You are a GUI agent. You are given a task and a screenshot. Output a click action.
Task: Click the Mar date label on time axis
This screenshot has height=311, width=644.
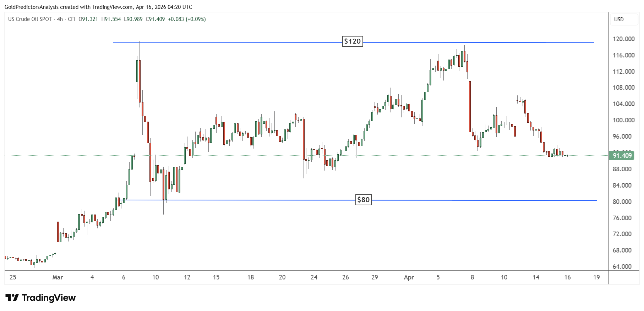pyautogui.click(x=58, y=277)
